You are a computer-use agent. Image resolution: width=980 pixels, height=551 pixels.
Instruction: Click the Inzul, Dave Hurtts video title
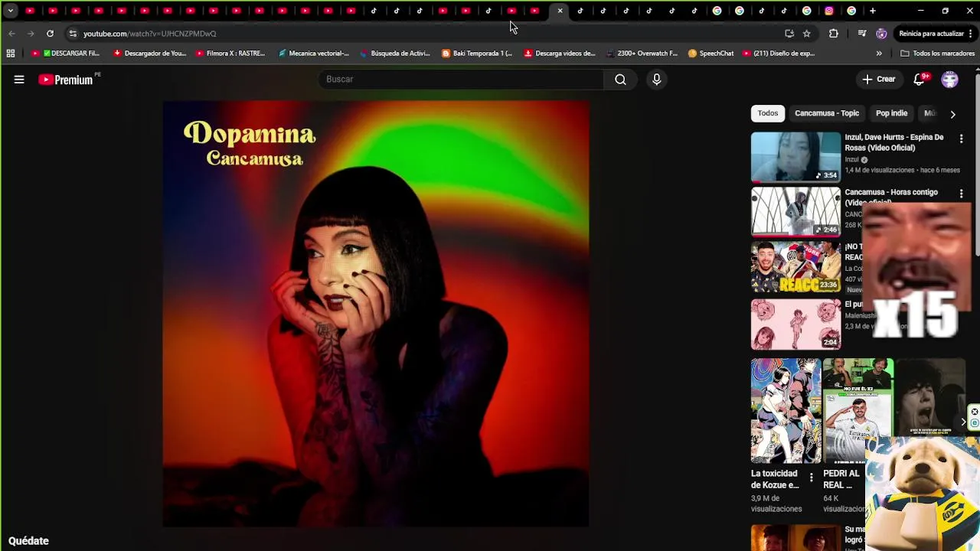tap(894, 142)
